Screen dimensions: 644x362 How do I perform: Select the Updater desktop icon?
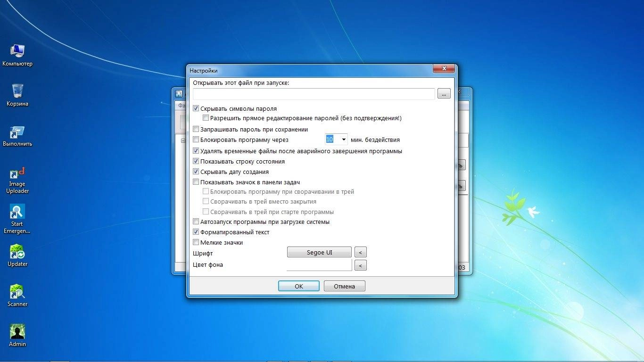[17, 255]
